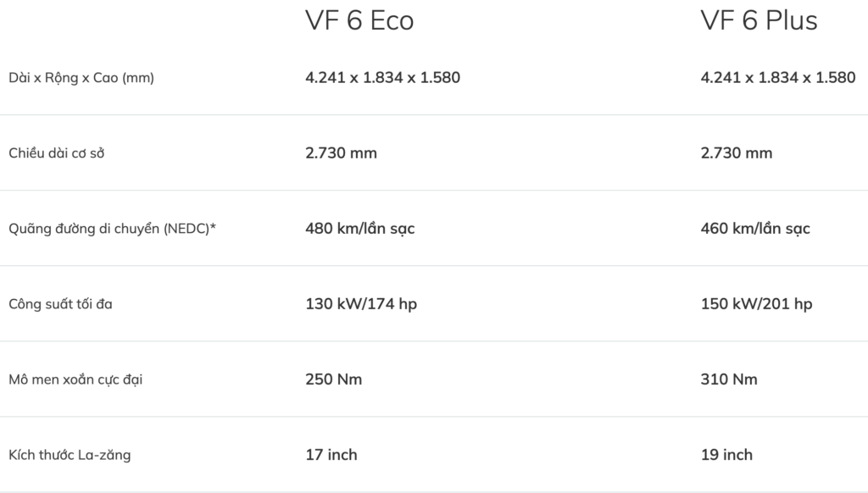Select the 17 inch wheel size
Image resolution: width=868 pixels, height=493 pixels.
tap(331, 455)
